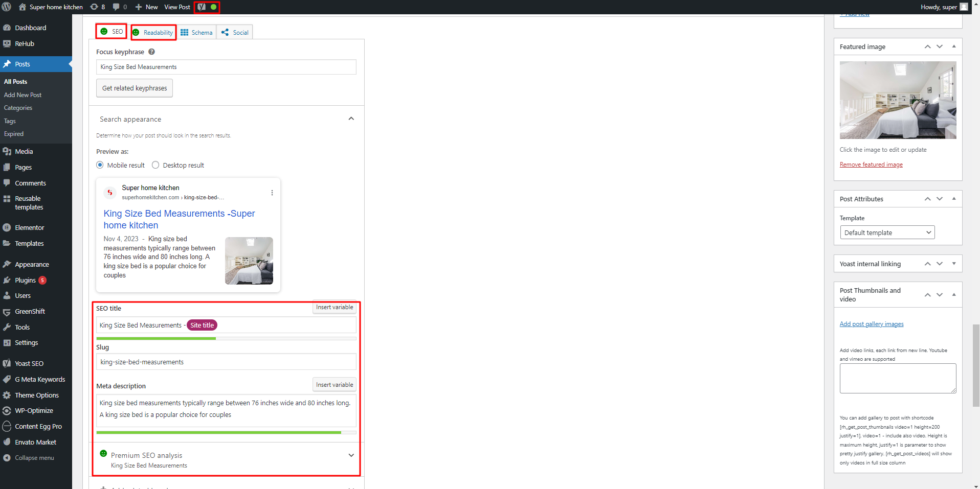Collapse the Search appearance section
Image resolution: width=980 pixels, height=489 pixels.
pos(351,118)
